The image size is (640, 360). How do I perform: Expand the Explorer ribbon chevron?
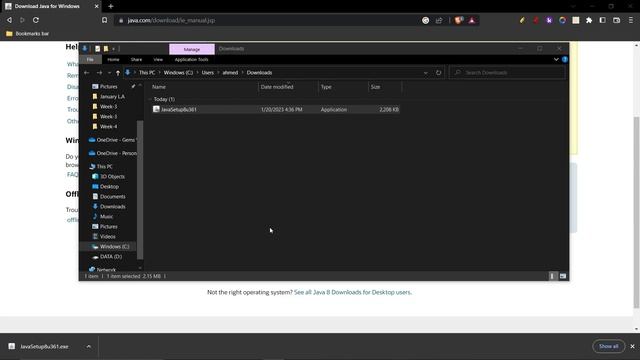pos(556,60)
